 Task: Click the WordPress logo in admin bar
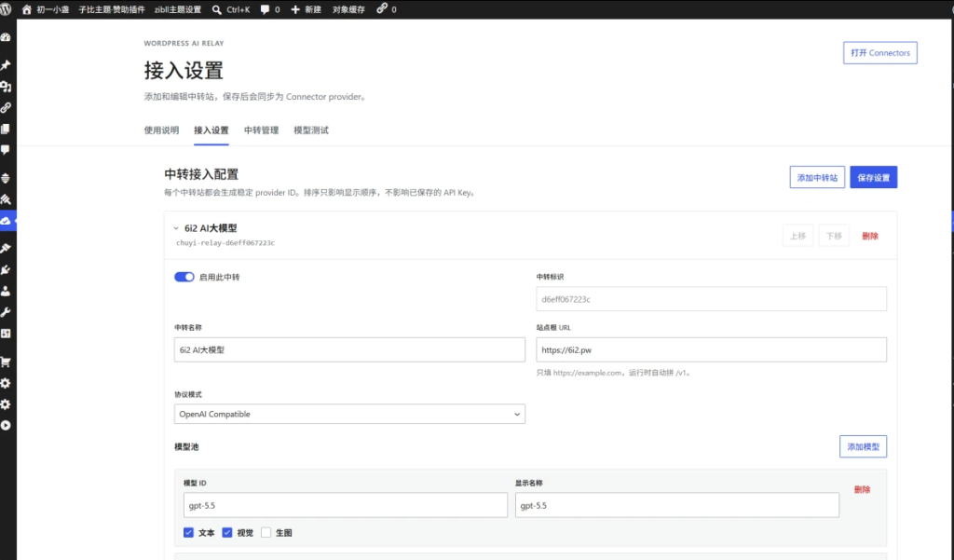(x=7, y=9)
